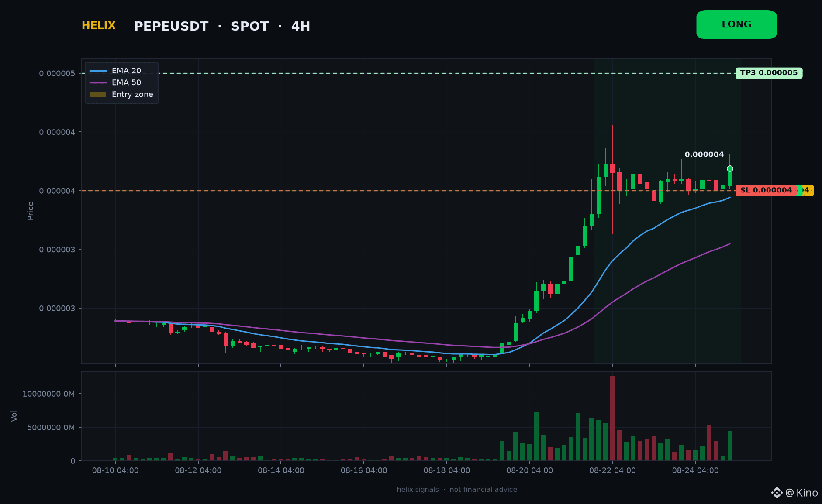Toggle the Entry zone legend entry

pos(121,94)
